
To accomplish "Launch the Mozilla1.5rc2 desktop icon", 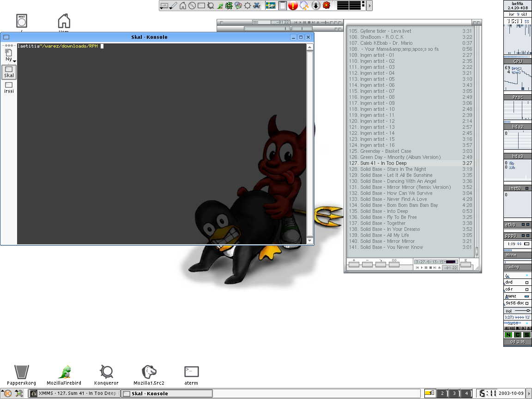I will tap(149, 375).
